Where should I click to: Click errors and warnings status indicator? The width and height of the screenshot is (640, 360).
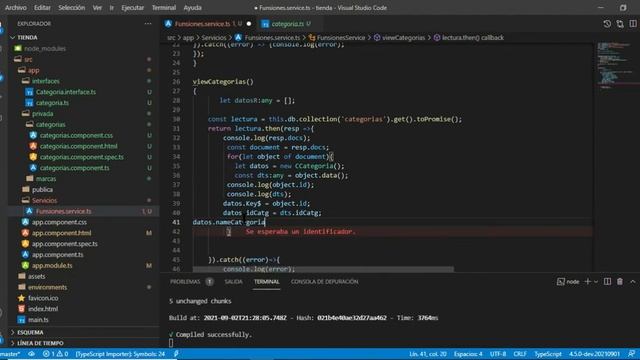[x=56, y=354]
